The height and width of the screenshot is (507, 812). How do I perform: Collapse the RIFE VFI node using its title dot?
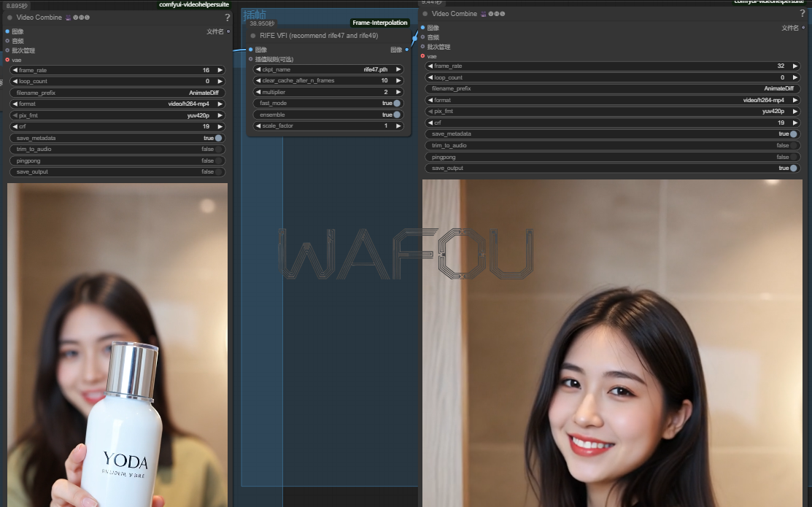[253, 36]
